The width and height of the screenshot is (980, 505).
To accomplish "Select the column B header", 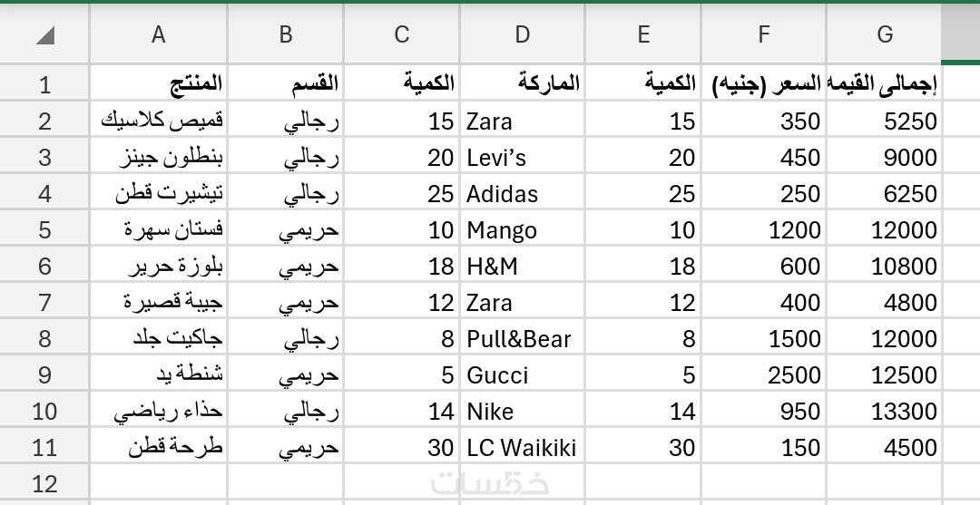I will coord(286,34).
